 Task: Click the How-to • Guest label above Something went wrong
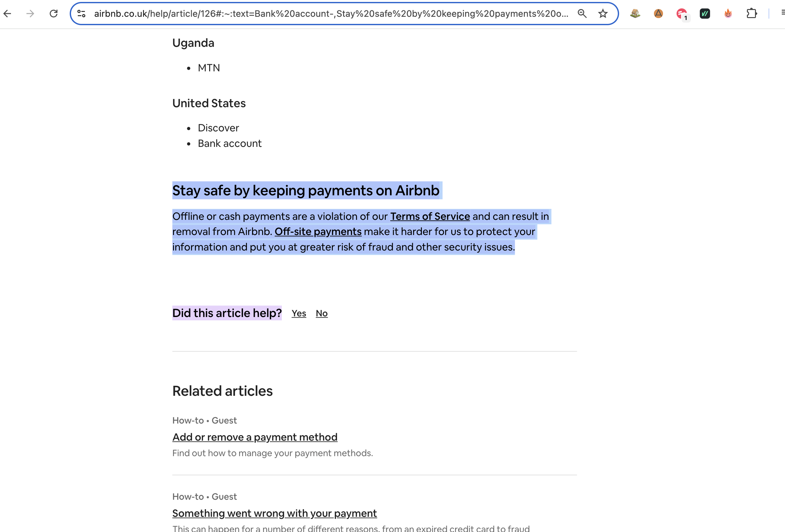pyautogui.click(x=204, y=497)
